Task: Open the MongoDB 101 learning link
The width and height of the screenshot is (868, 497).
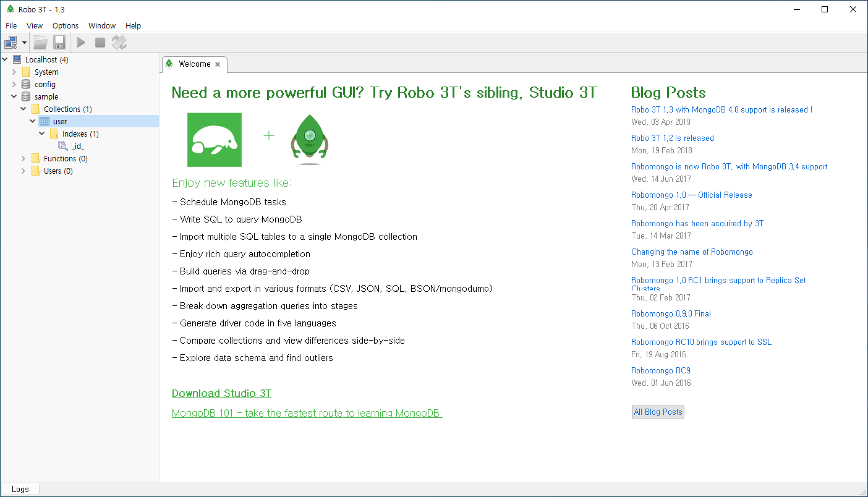Action: 307,413
